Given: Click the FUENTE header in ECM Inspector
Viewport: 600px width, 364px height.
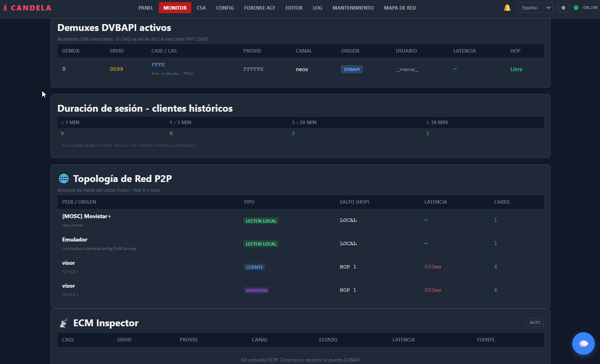Looking at the screenshot, I should tap(486, 340).
